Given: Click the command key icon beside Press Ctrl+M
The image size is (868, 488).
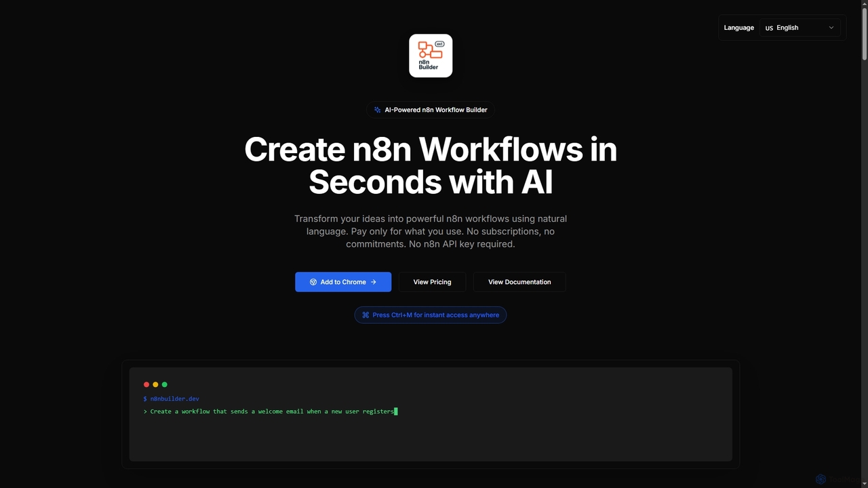Looking at the screenshot, I should (366, 315).
